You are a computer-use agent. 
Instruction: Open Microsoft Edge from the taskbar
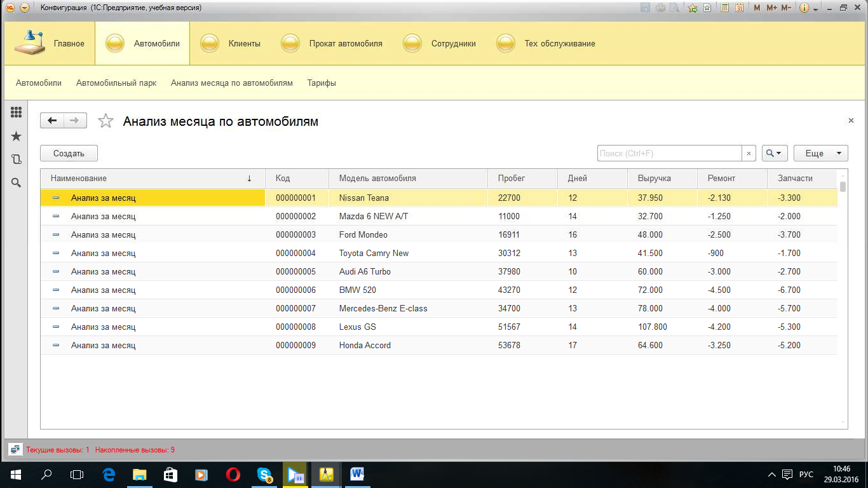pyautogui.click(x=109, y=474)
